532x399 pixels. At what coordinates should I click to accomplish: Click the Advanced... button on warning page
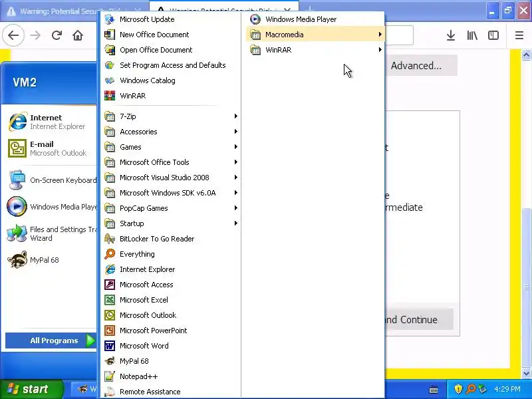[x=421, y=66]
